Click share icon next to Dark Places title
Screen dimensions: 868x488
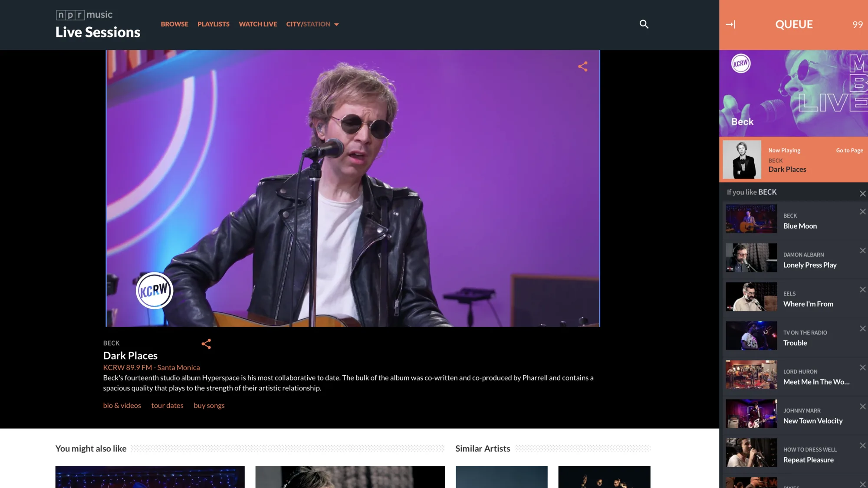pos(206,344)
